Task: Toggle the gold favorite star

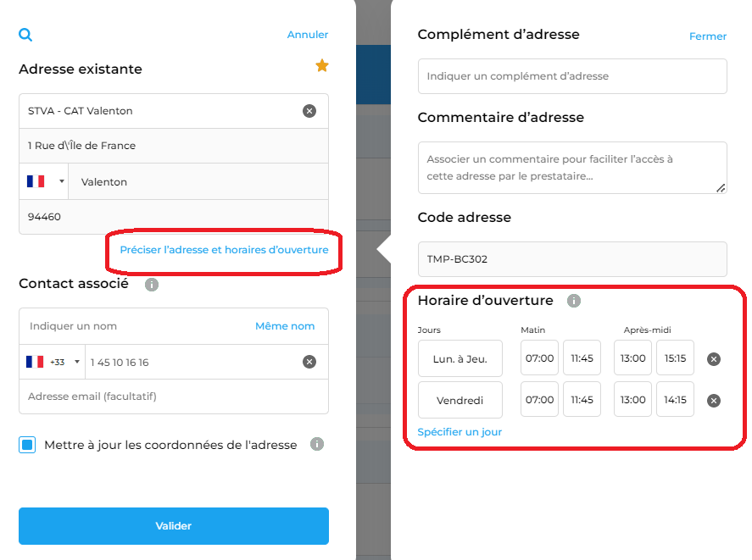Action: click(322, 65)
